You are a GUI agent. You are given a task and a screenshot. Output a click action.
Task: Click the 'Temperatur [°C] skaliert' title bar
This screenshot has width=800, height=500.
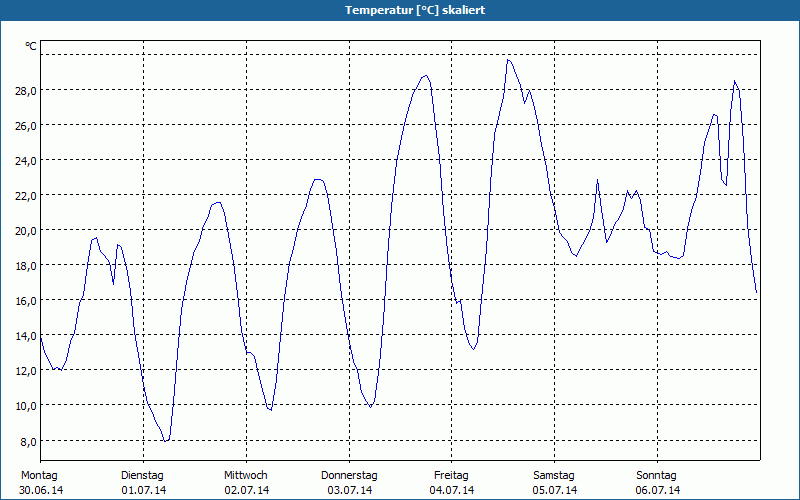click(400, 10)
